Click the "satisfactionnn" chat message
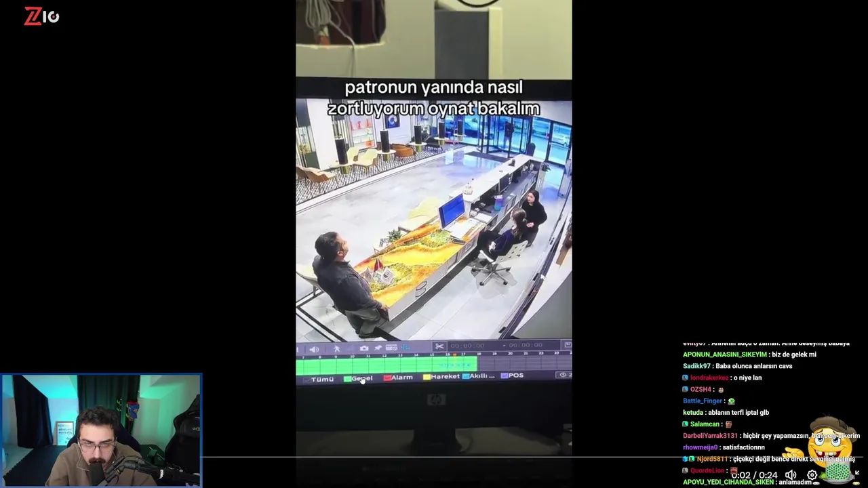This screenshot has height=488, width=868. 743,447
